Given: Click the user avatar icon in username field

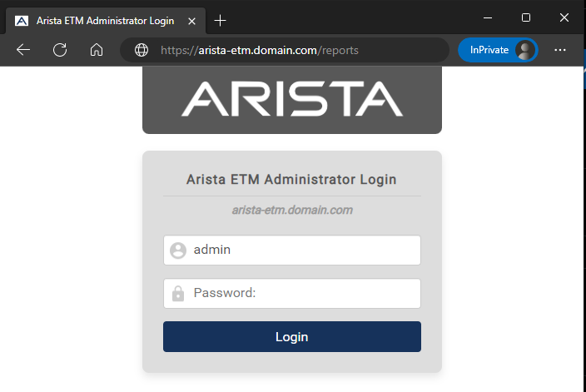Looking at the screenshot, I should (x=178, y=250).
